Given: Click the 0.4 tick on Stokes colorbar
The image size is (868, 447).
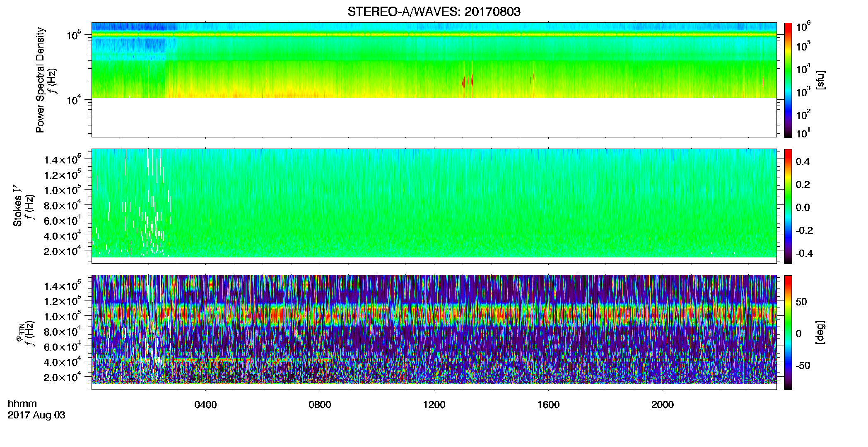Looking at the screenshot, I should pos(803,161).
